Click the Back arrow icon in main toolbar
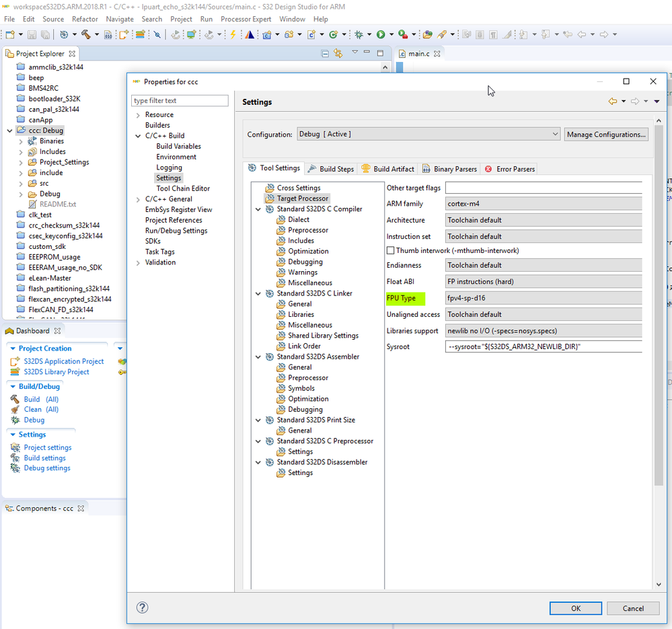The height and width of the screenshot is (629, 672). pos(582,35)
